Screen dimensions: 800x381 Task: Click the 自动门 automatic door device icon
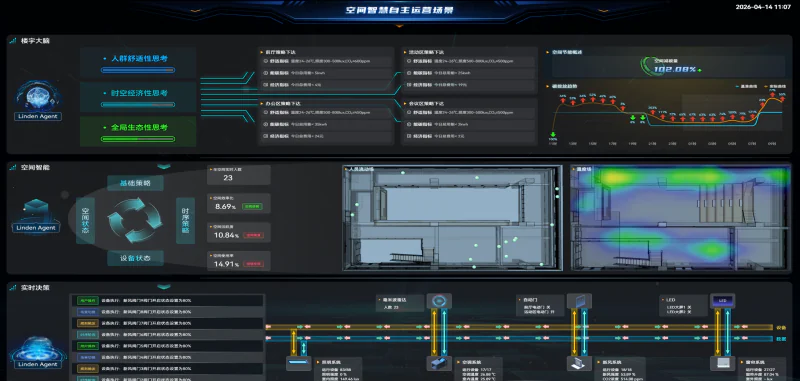coord(579,301)
